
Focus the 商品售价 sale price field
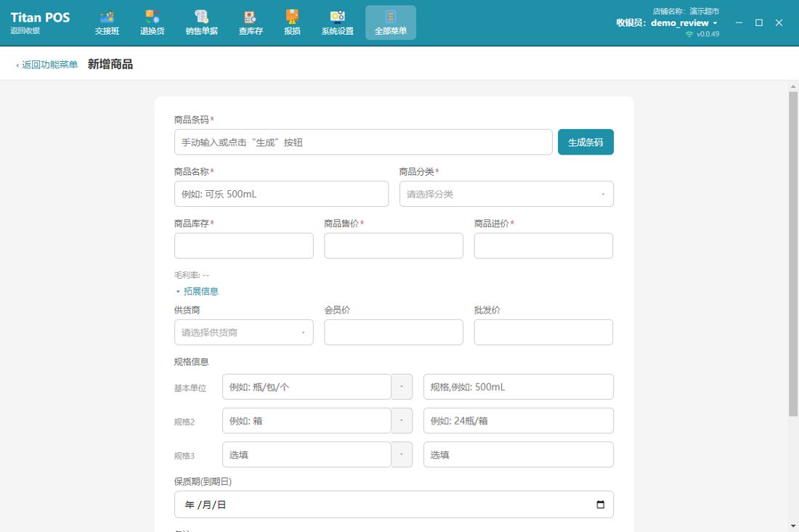[x=394, y=246]
